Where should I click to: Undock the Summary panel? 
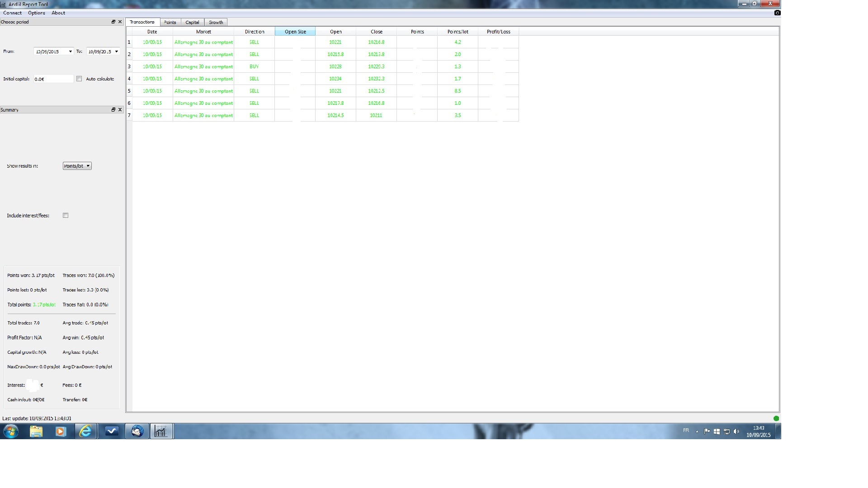pyautogui.click(x=113, y=110)
